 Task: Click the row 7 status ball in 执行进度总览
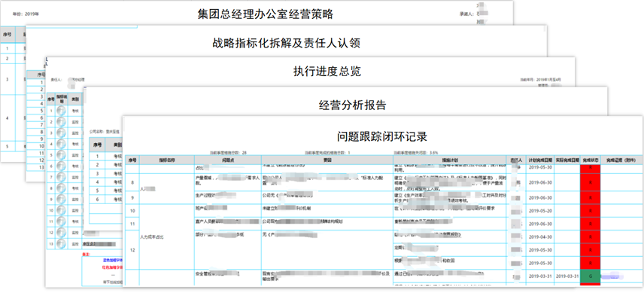pyautogui.click(x=61, y=177)
